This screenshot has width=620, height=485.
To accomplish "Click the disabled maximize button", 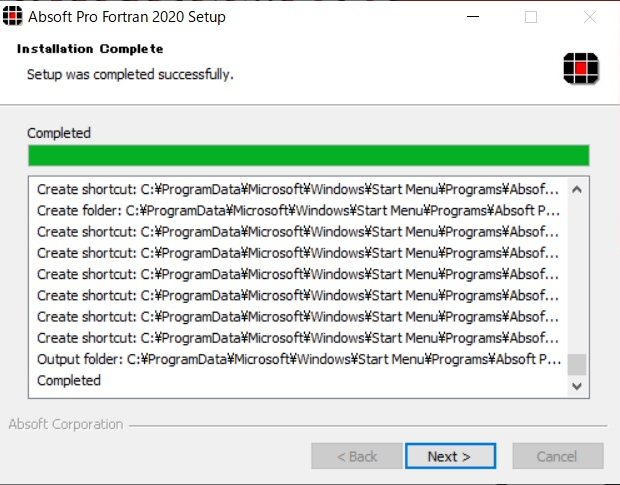I will coord(531,17).
